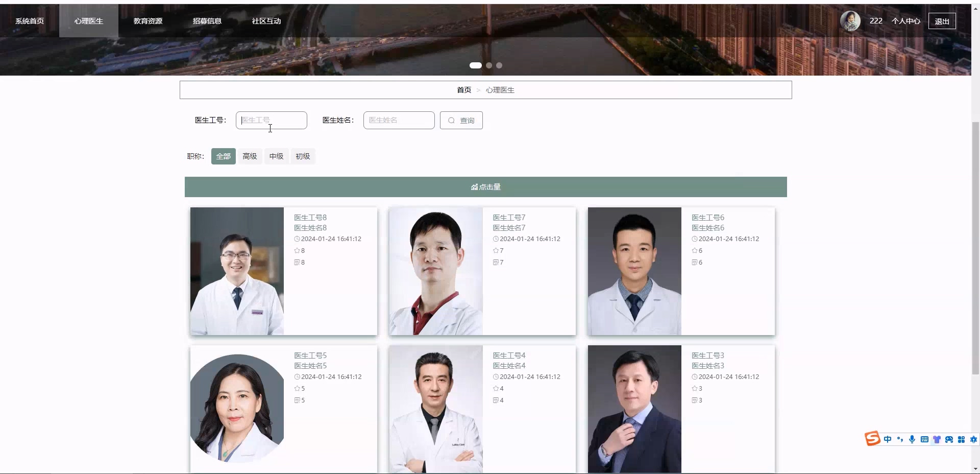Jump to the second carousel slide dot
980x474 pixels.
489,65
